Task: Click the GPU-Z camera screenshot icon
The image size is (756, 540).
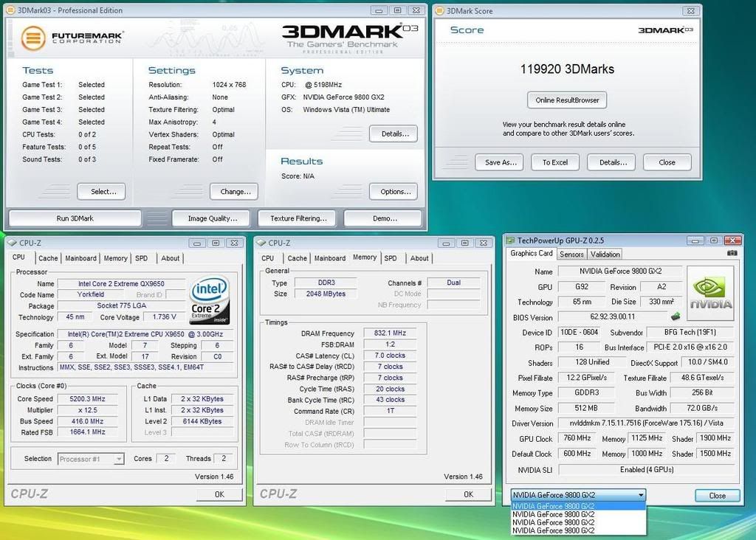Action: (732, 253)
